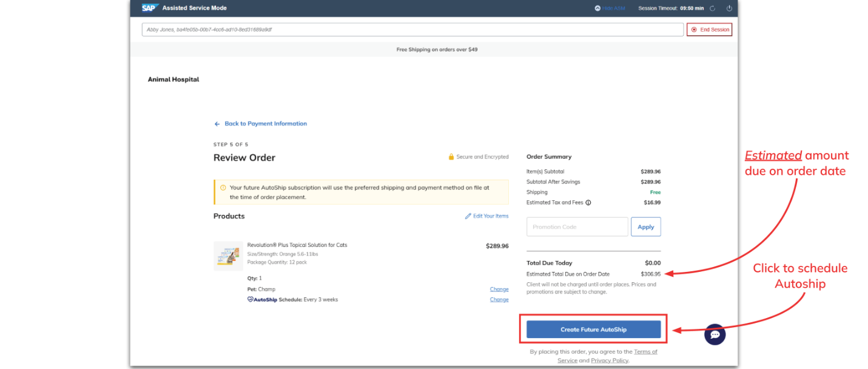Click the Animal Hospital store name
This screenshot has height=369, width=868.
(173, 80)
